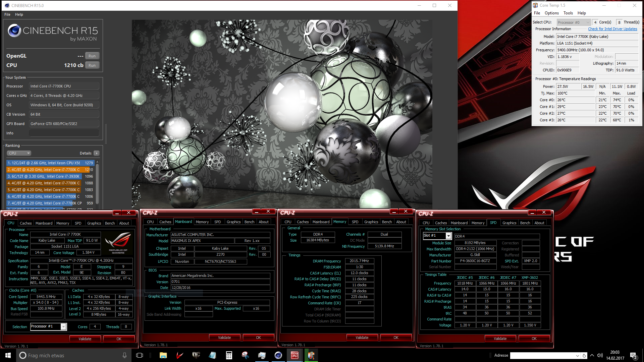Open the Cinebench ranking CPU dropdown

click(x=19, y=153)
